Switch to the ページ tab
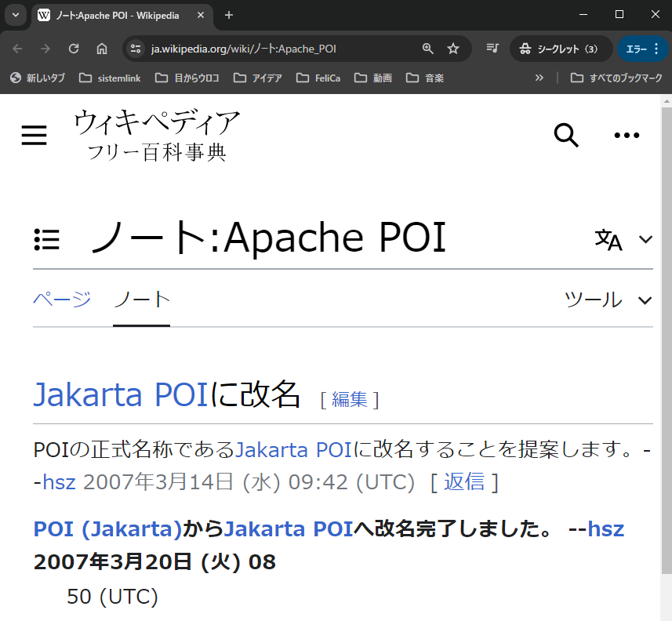This screenshot has width=672, height=621. (x=62, y=298)
